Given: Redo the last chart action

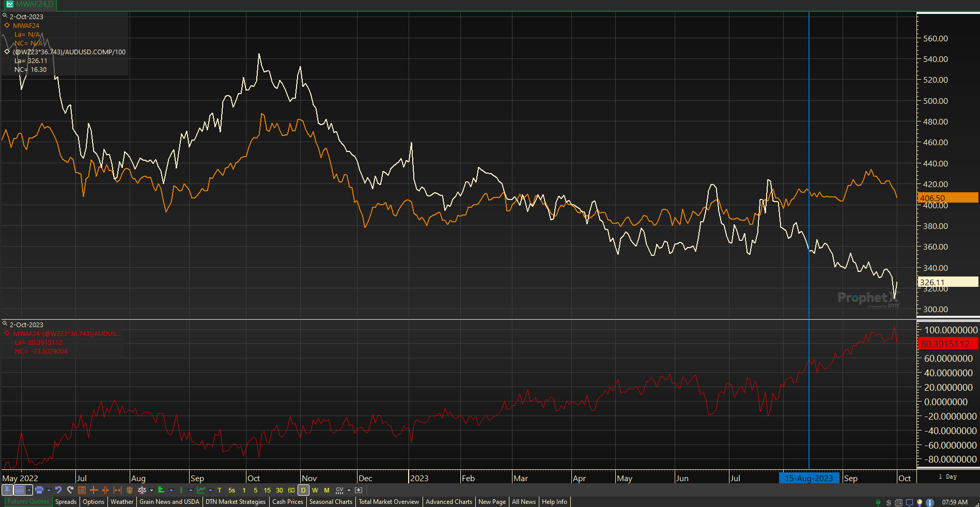Looking at the screenshot, I should tap(70, 490).
